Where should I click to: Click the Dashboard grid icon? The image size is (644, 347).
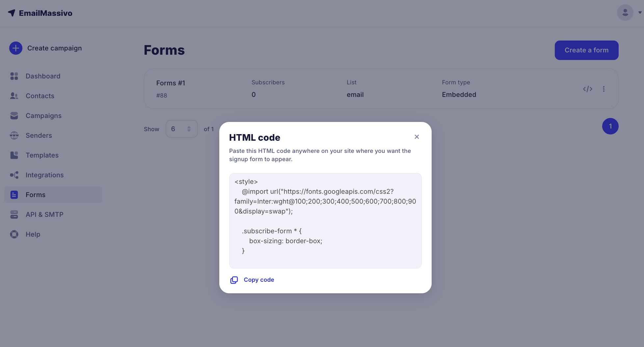click(14, 76)
